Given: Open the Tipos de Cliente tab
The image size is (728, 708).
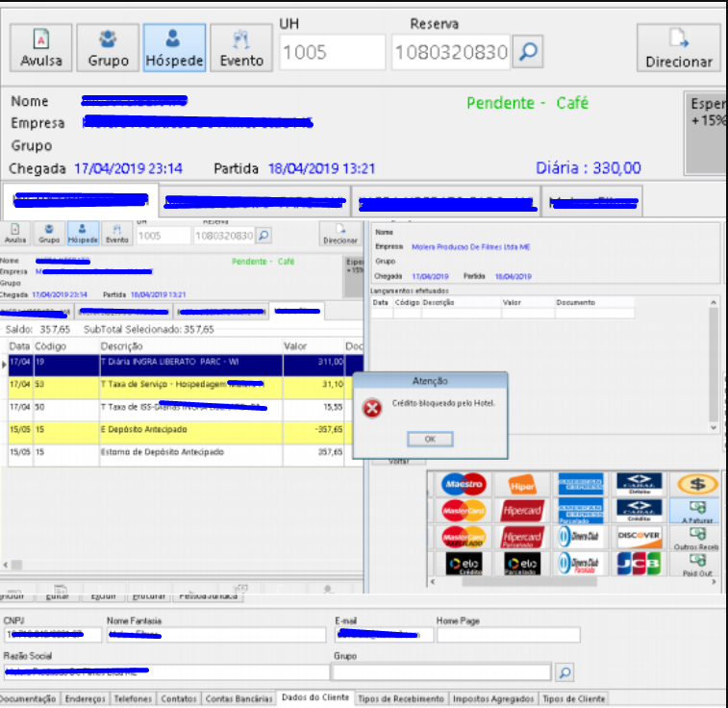Looking at the screenshot, I should click(573, 698).
